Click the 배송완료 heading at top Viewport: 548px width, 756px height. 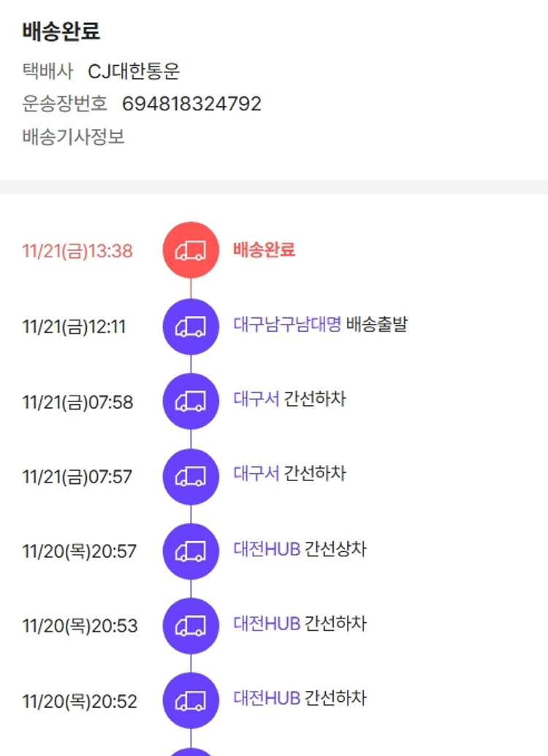click(x=61, y=31)
